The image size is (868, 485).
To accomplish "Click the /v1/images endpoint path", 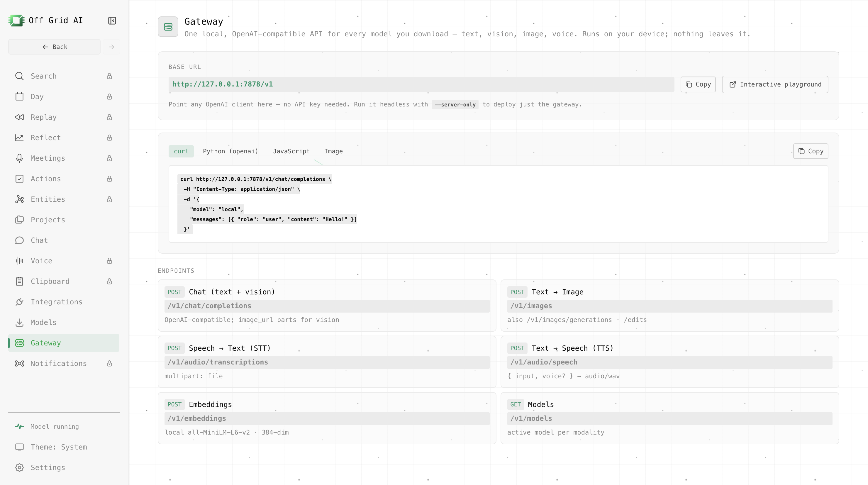I will pos(670,306).
